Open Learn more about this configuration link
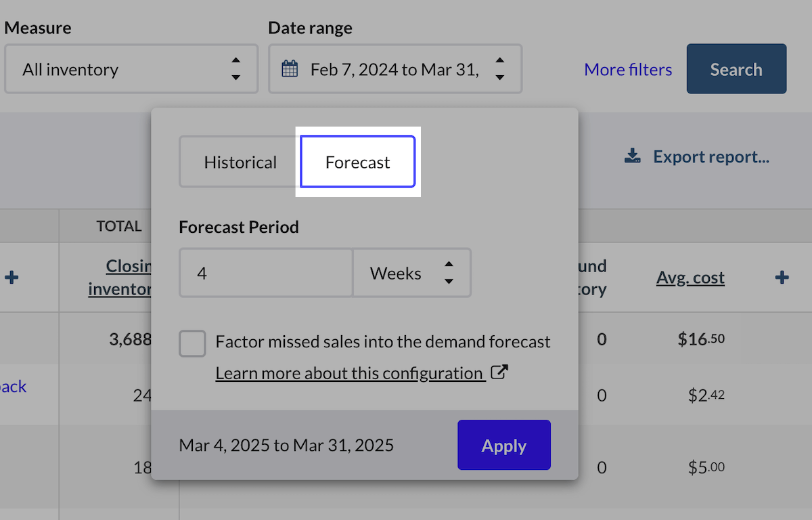The width and height of the screenshot is (812, 520). [x=349, y=374]
